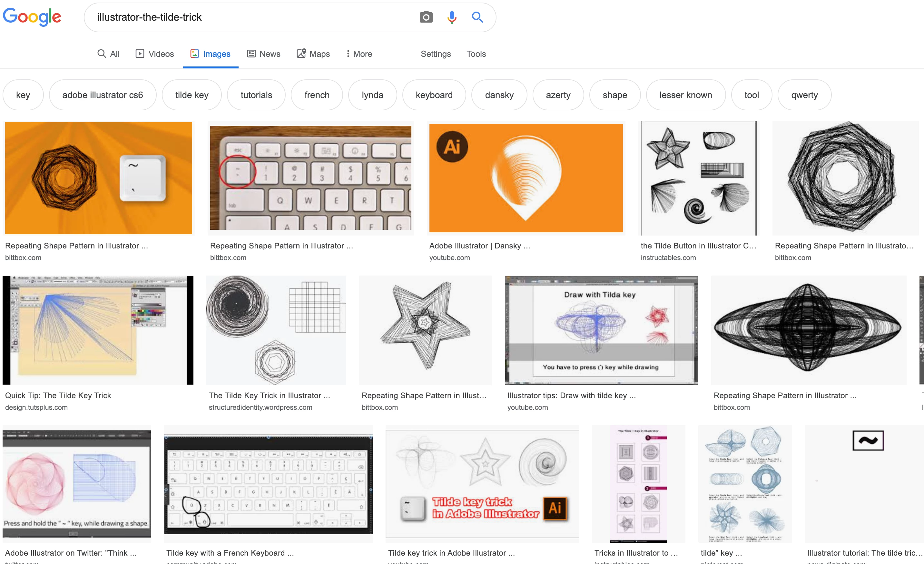Image resolution: width=924 pixels, height=564 pixels.
Task: Open the orange Dansky Adobe Illustrator thumbnail
Action: pos(526,178)
